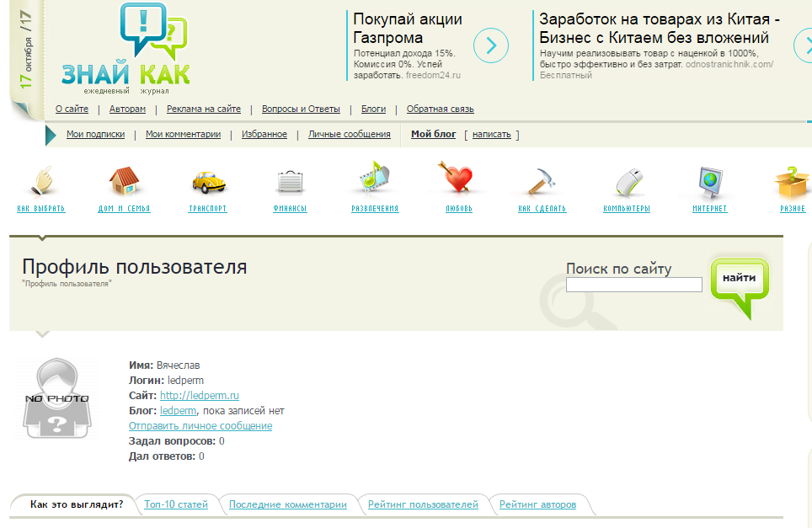Click the question box 'Разное' icon

[792, 180]
